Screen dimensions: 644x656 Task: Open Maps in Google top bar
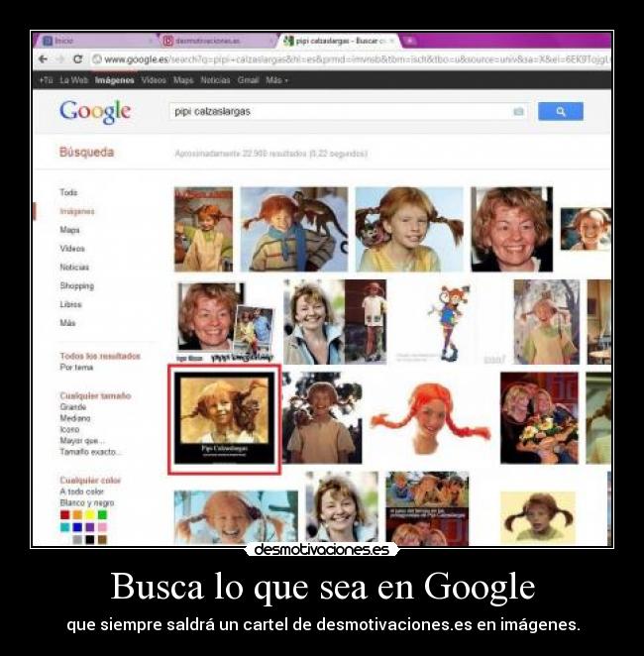(183, 80)
